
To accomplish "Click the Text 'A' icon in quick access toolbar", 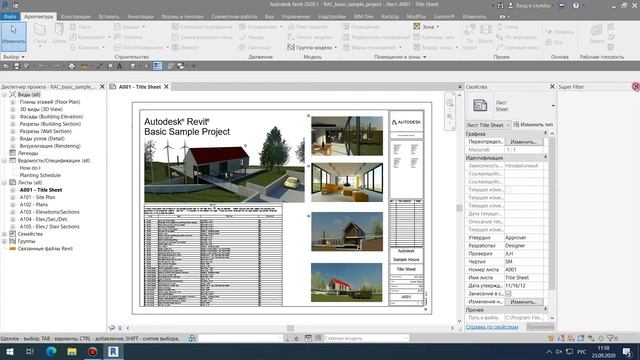I will [x=120, y=66].
